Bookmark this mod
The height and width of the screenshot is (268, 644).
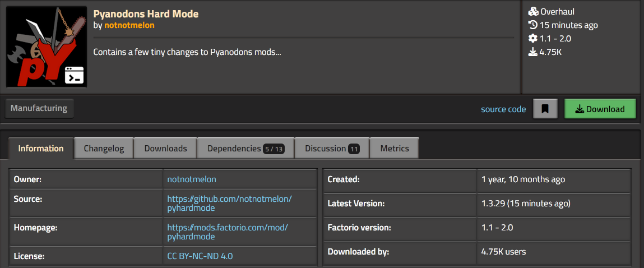click(x=545, y=109)
